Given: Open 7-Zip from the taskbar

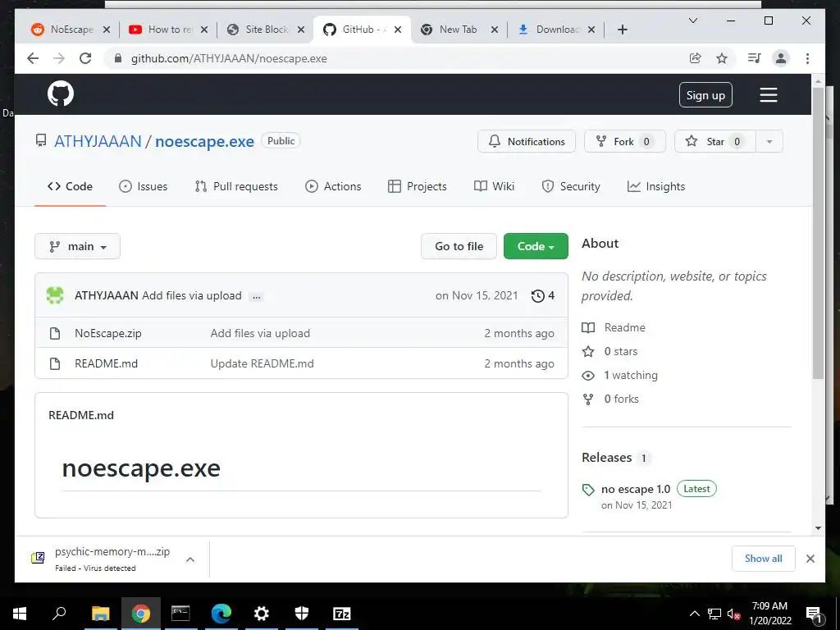Looking at the screenshot, I should pyautogui.click(x=342, y=614).
